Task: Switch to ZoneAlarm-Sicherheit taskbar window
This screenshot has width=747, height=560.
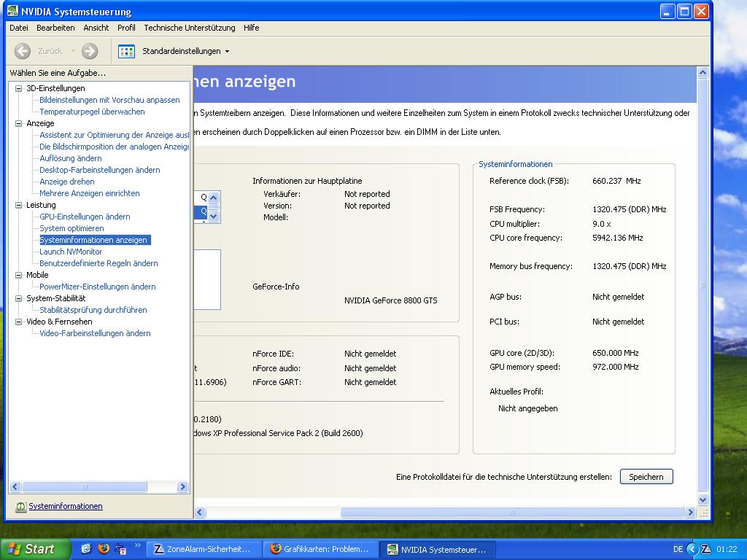Action: pos(203,549)
